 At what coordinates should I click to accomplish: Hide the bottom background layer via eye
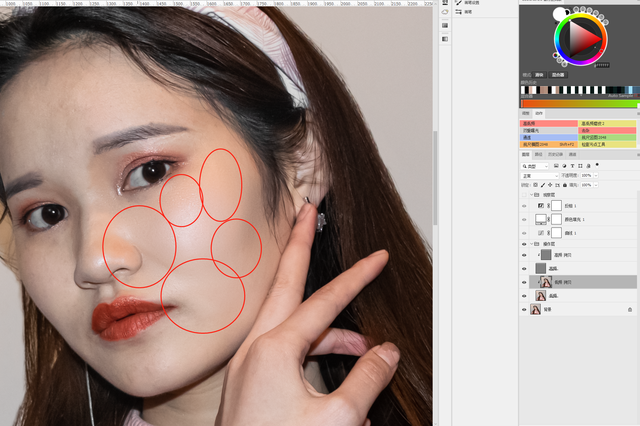(524, 310)
